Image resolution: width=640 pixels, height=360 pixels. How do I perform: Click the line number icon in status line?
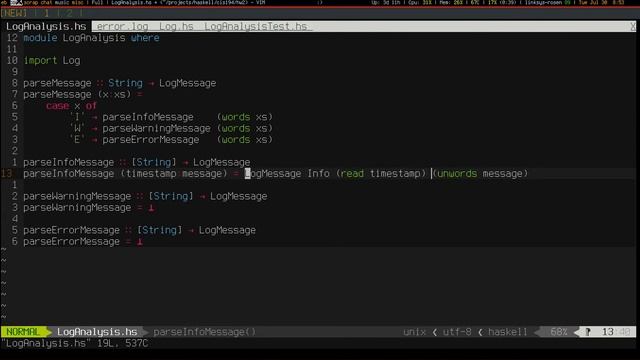point(588,332)
